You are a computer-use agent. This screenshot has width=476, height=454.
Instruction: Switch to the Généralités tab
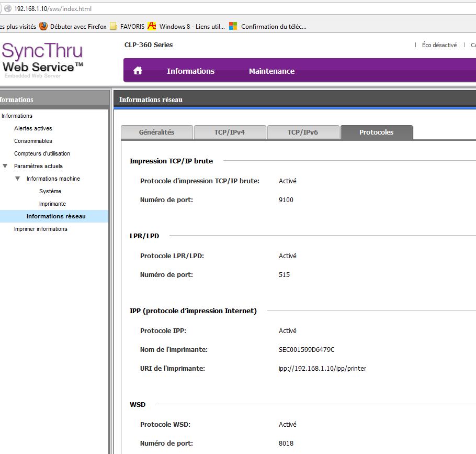tap(156, 132)
